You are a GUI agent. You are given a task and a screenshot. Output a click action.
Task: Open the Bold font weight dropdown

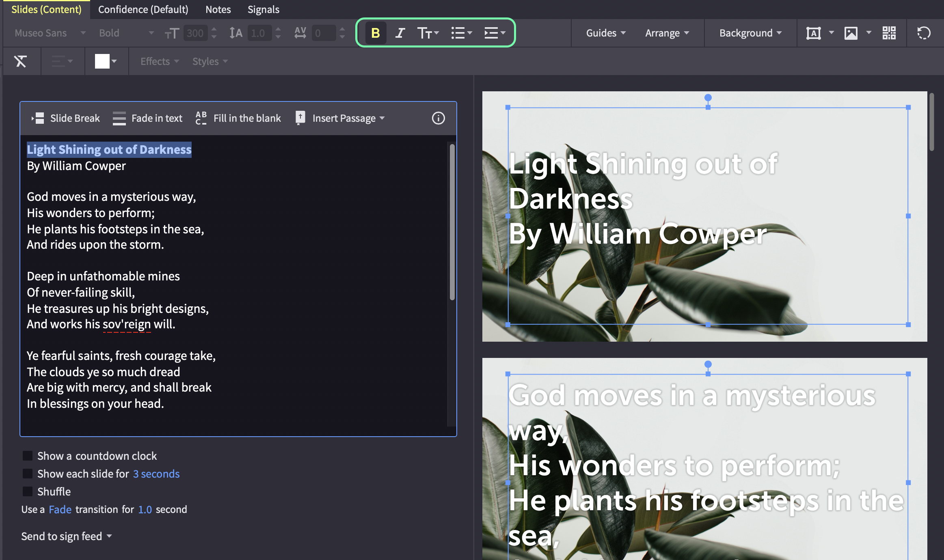(x=126, y=33)
